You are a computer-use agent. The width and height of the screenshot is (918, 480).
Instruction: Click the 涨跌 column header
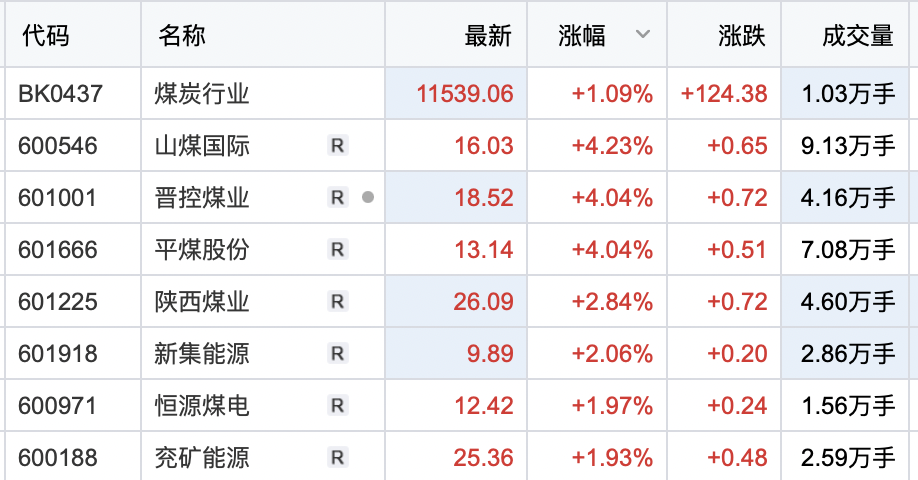click(x=741, y=36)
